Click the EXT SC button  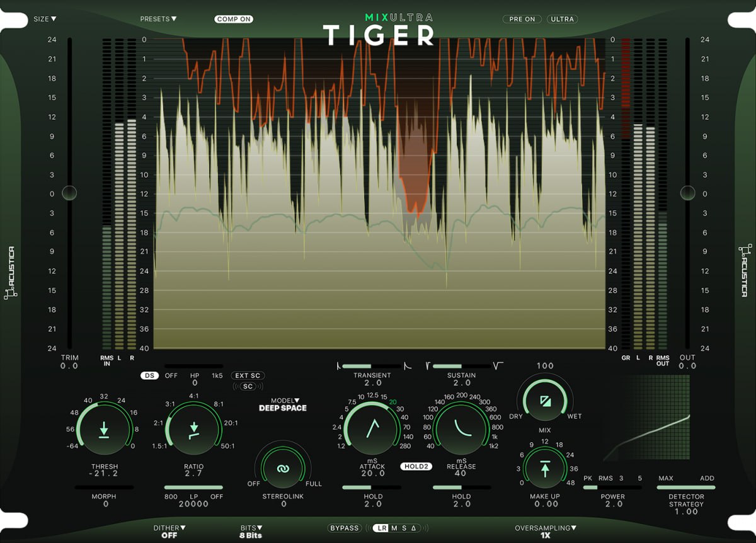point(248,375)
